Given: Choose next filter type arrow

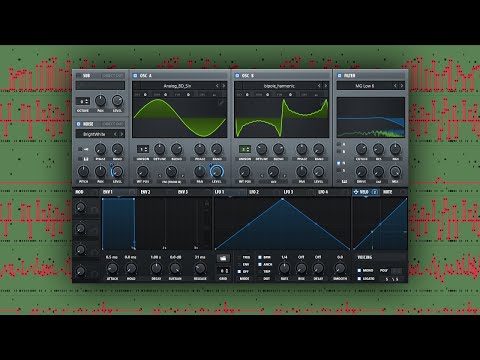Looking at the screenshot, I should click(x=402, y=86).
